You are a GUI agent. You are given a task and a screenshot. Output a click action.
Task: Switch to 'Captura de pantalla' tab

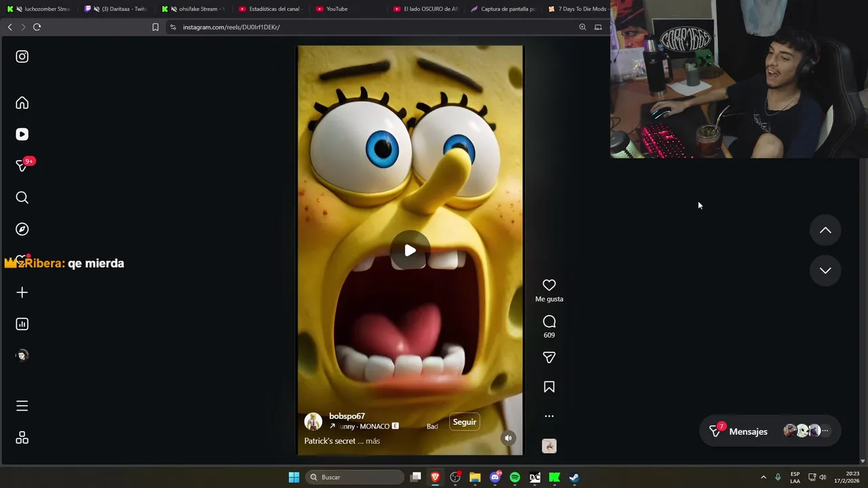pyautogui.click(x=505, y=9)
